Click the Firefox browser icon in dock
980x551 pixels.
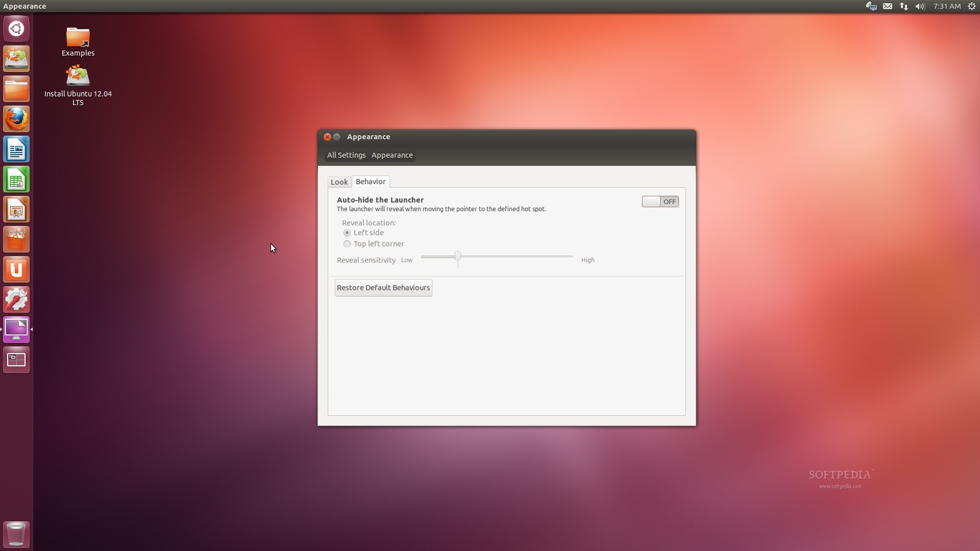pyautogui.click(x=16, y=119)
